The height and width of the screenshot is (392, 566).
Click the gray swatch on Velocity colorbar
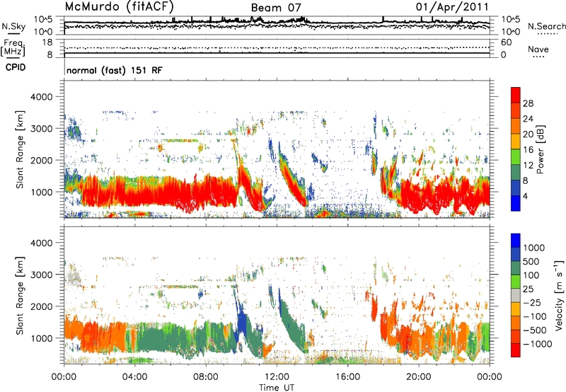tap(516, 295)
